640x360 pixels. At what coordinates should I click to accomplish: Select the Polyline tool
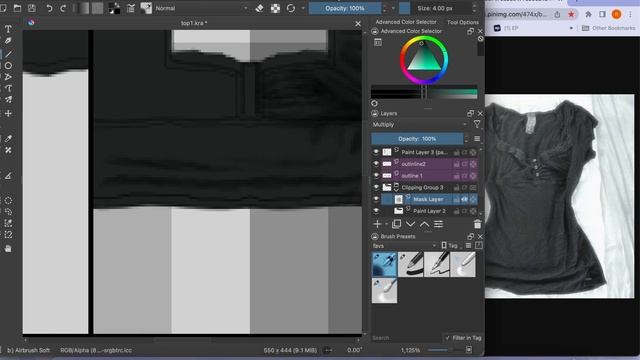pyautogui.click(x=8, y=77)
